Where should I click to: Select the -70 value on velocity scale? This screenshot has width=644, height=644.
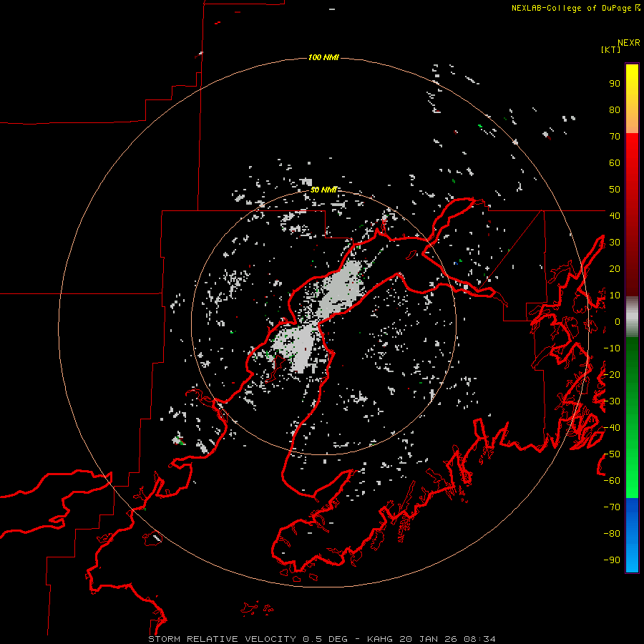(x=612, y=507)
